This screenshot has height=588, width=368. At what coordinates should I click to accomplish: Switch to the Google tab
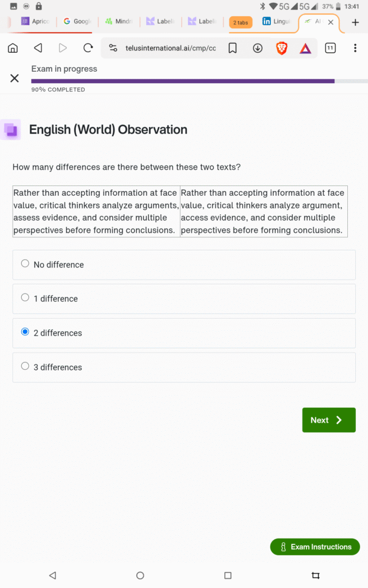point(77,22)
